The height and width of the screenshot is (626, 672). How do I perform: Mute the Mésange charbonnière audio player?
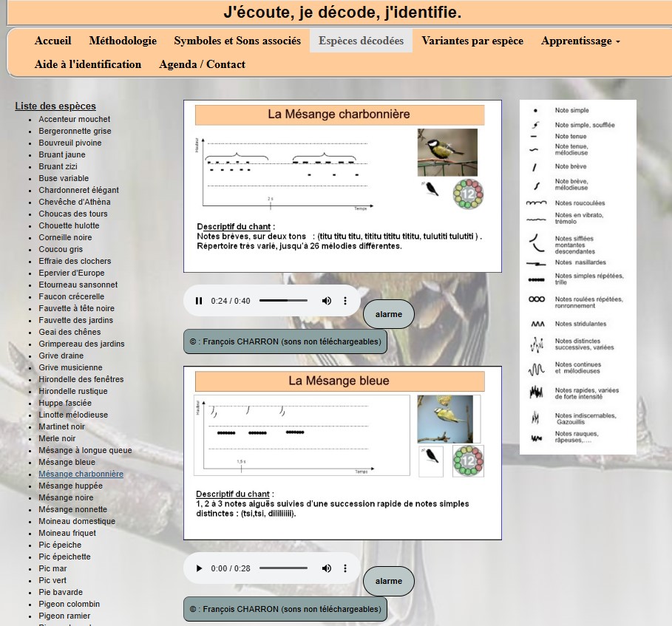(326, 301)
